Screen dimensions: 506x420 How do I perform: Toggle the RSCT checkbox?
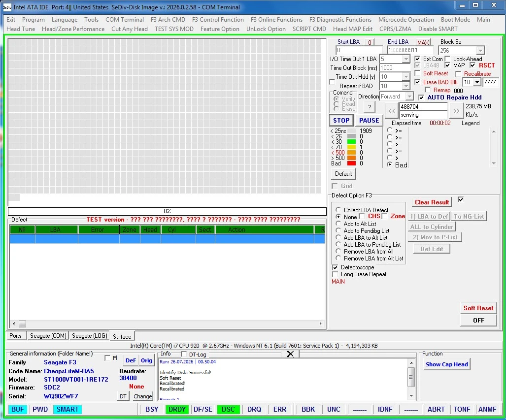pos(473,65)
